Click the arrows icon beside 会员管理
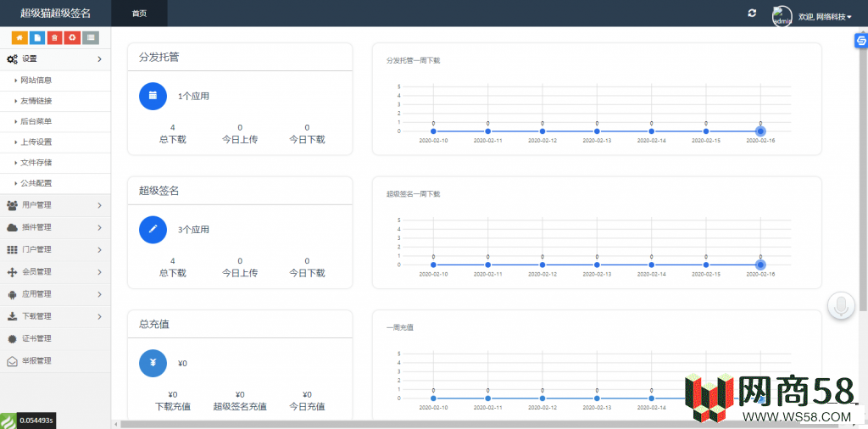This screenshot has width=868, height=429. pos(12,272)
